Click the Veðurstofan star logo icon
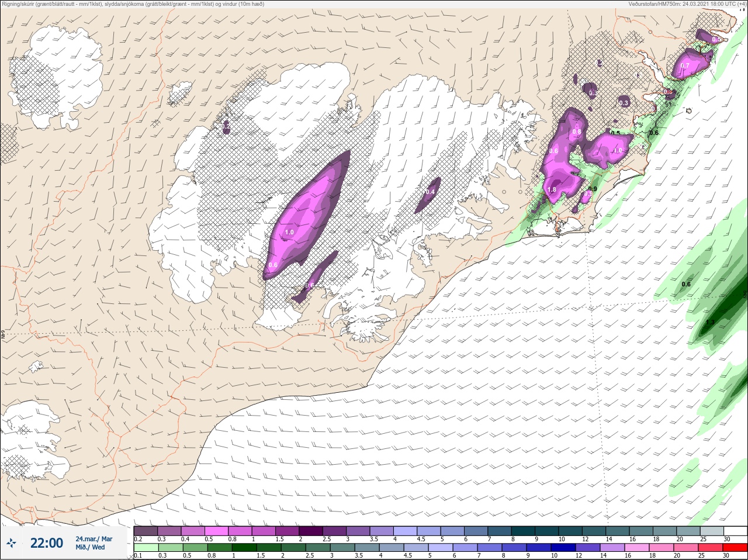748x560 pixels. coord(11,543)
